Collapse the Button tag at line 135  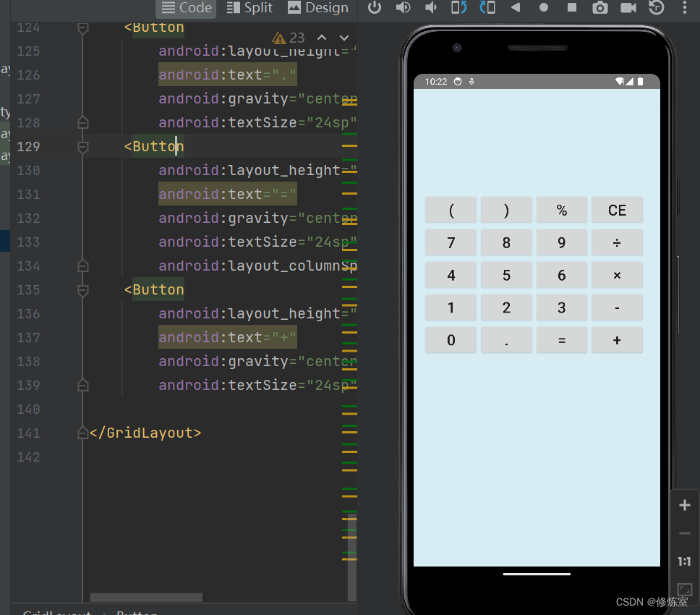click(x=82, y=290)
